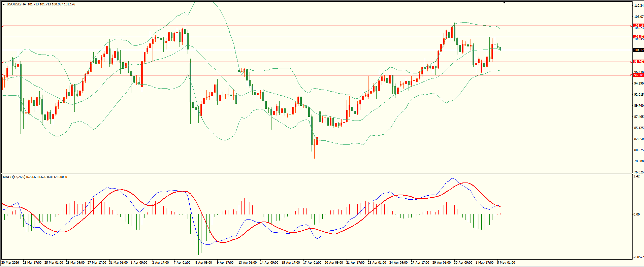Click the red 106.16 price label

point(639,26)
